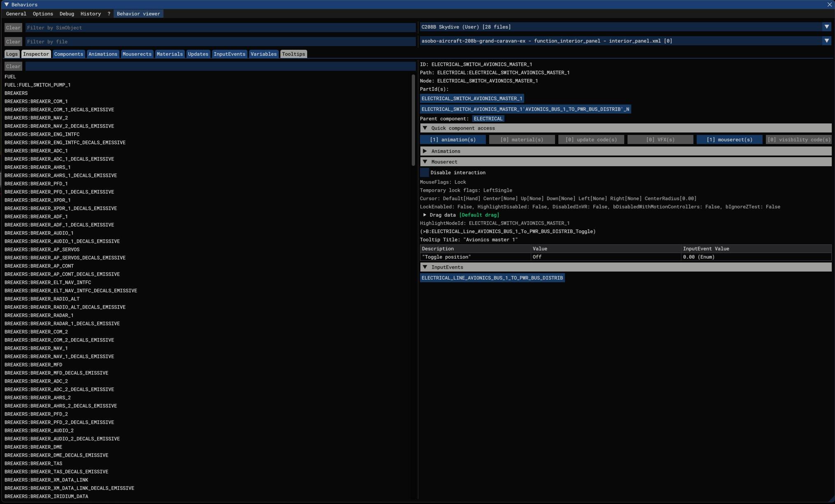Viewport: 835px width, 504px height.
Task: Click the [0] update code(s) button
Action: tap(591, 140)
